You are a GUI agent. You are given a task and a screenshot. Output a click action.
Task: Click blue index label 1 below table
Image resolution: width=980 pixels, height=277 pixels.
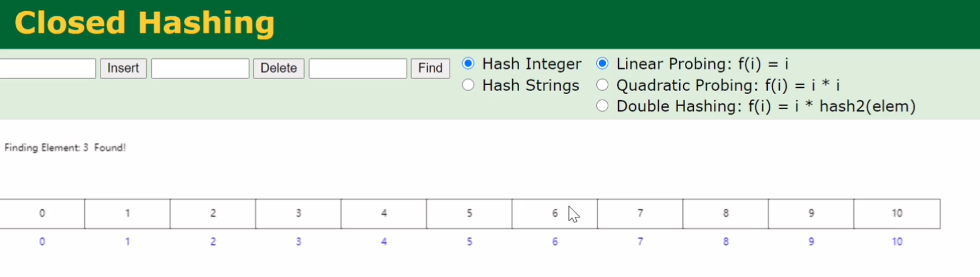pos(127,242)
